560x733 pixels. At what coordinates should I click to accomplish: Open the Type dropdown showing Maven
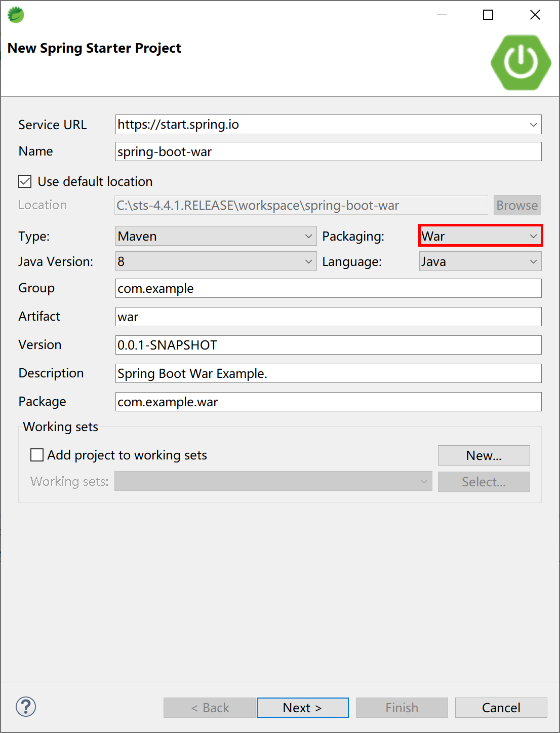[216, 236]
